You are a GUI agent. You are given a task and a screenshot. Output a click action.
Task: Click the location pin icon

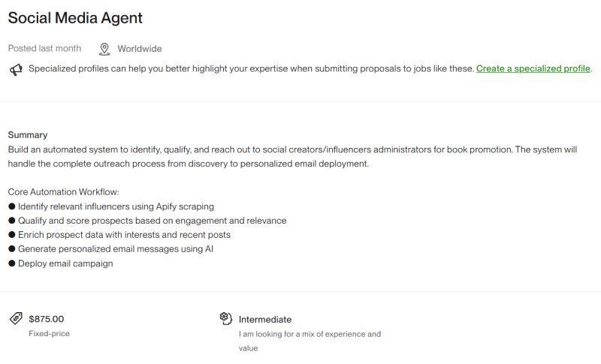104,49
